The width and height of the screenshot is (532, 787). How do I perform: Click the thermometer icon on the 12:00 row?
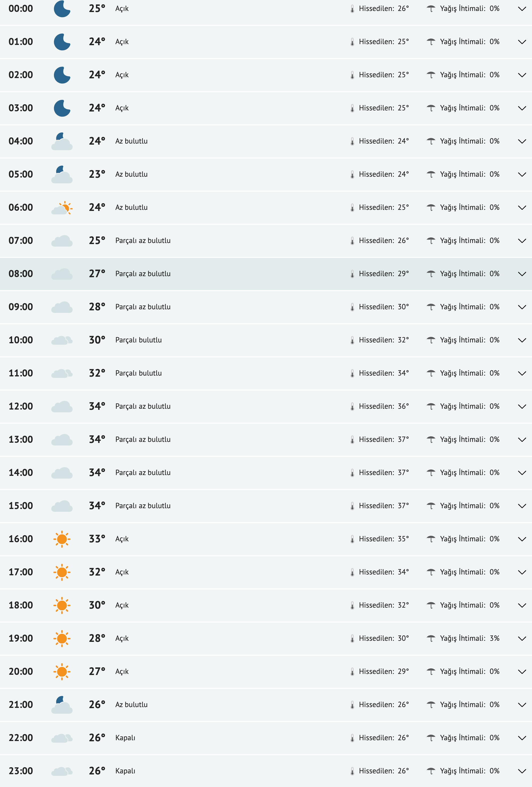[x=352, y=406]
